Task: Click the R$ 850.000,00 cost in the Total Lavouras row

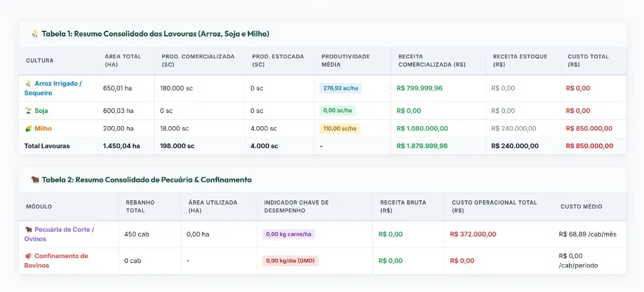Action: coord(589,146)
